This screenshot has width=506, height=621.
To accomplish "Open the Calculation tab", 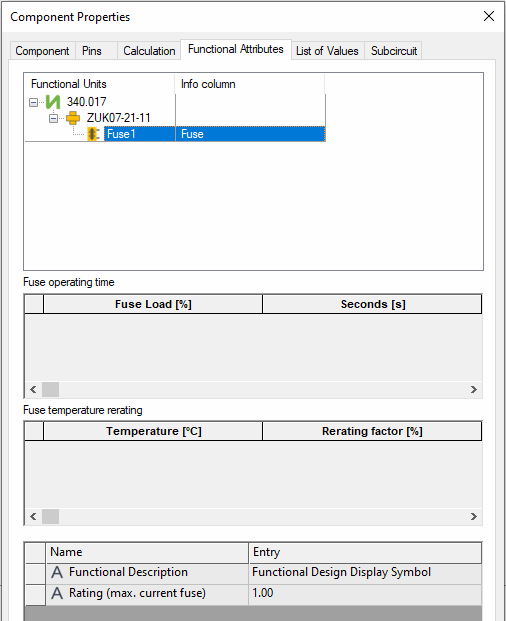I will [x=149, y=51].
